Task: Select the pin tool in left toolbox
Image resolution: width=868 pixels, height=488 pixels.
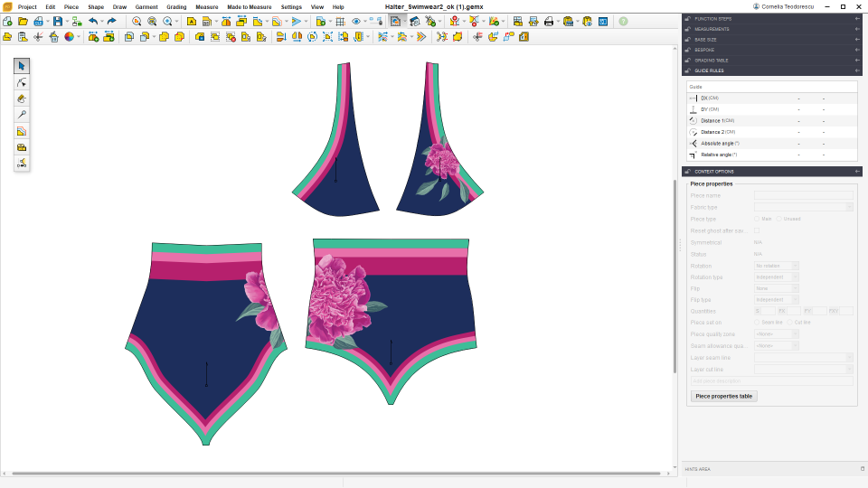Action: 22,115
